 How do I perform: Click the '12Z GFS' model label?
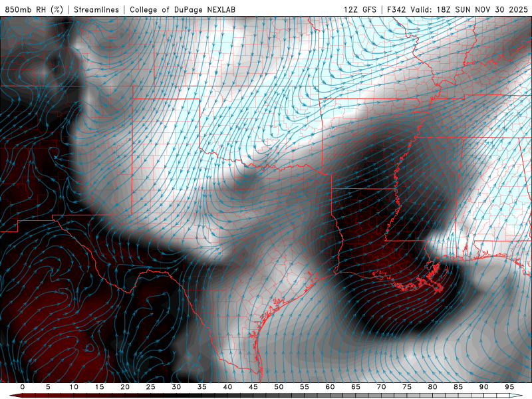(x=360, y=9)
